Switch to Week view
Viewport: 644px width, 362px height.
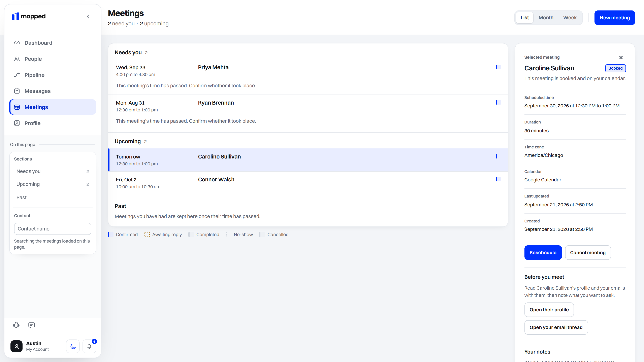[x=570, y=18]
